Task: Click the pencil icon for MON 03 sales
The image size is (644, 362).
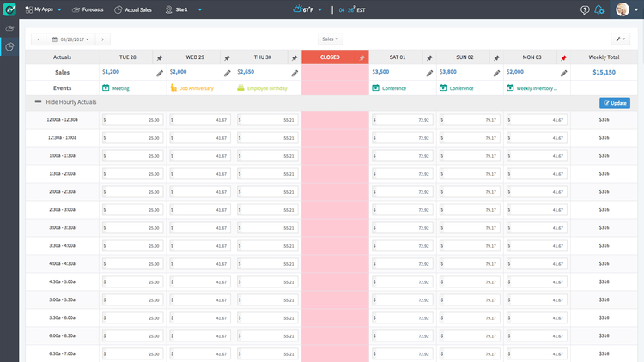Action: (563, 73)
